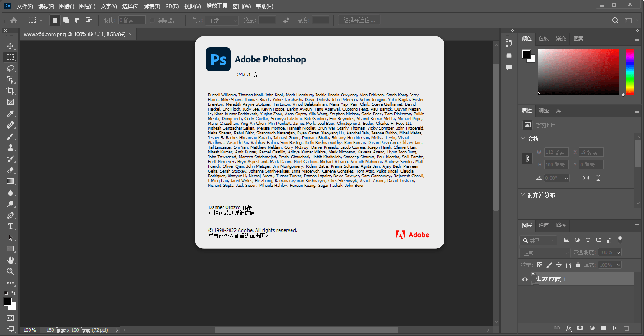644x336 pixels.
Task: Click the trash icon to delete layer
Action: 627,328
